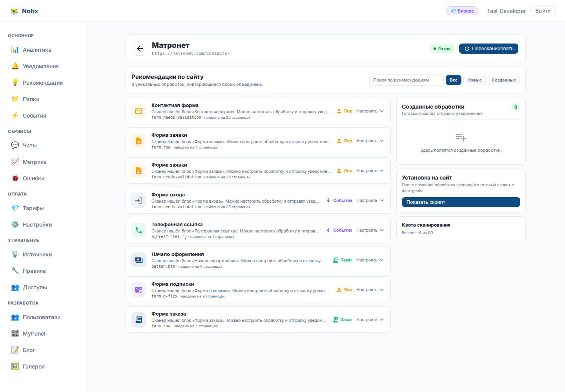
Task: Click the lightning icon for События
Action: pos(15,116)
